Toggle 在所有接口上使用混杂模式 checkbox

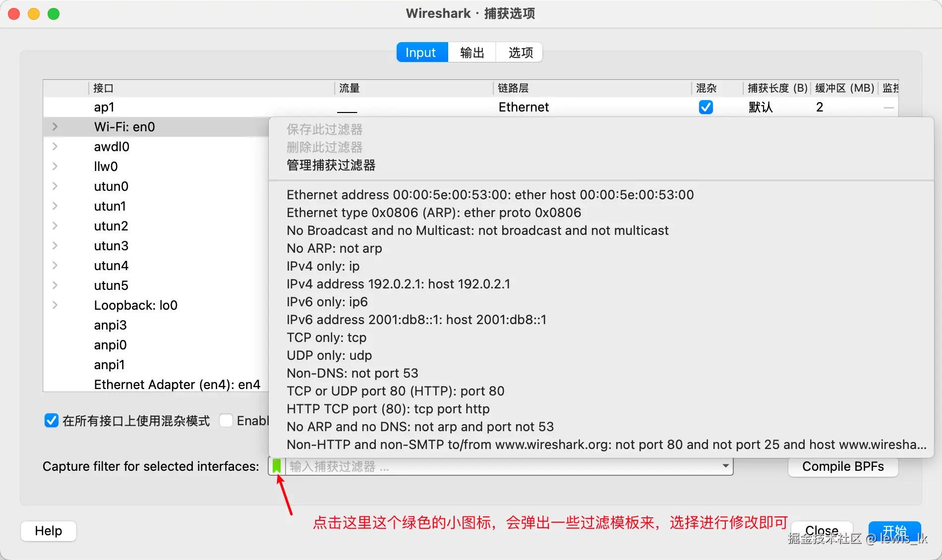(52, 421)
